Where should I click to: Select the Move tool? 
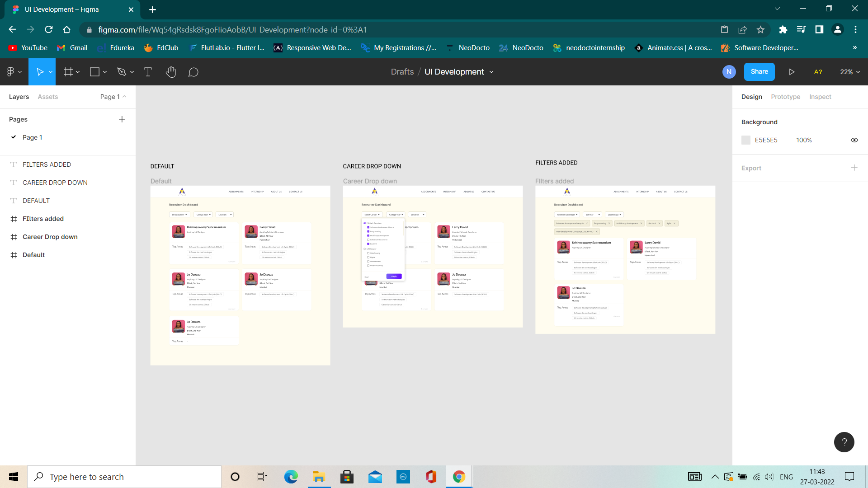click(40, 72)
